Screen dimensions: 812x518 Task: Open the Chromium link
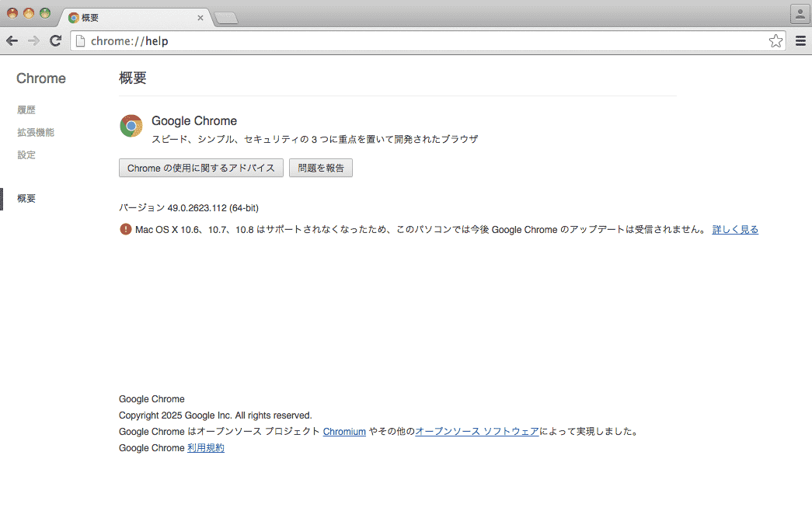[344, 432]
